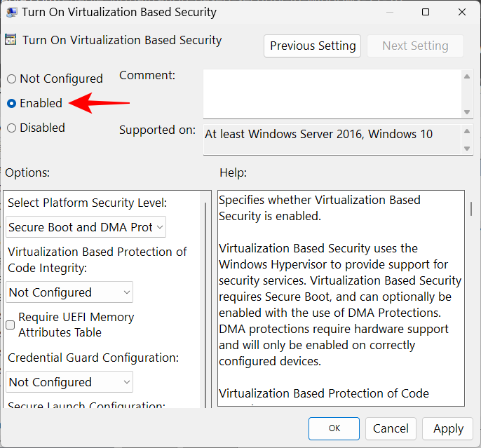
Task: Cancel the policy dialog
Action: 391,428
